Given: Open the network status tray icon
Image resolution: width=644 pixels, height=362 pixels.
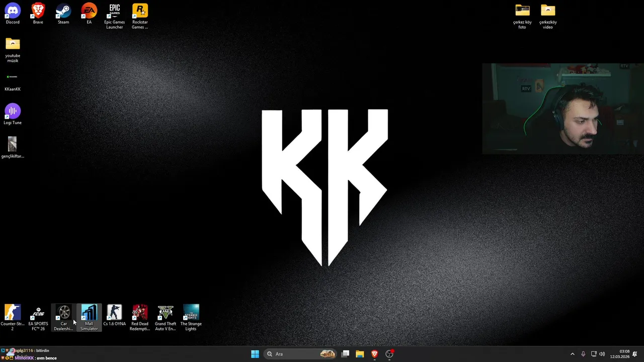Looking at the screenshot, I should [x=594, y=354].
